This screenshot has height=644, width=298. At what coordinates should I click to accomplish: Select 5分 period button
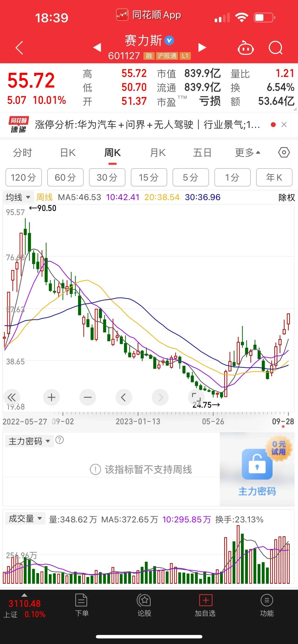click(191, 177)
